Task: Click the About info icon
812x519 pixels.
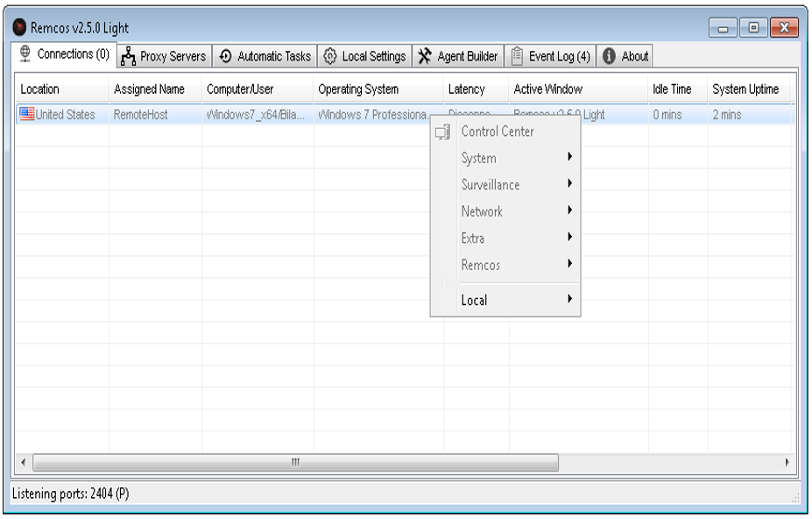Action: coord(610,56)
